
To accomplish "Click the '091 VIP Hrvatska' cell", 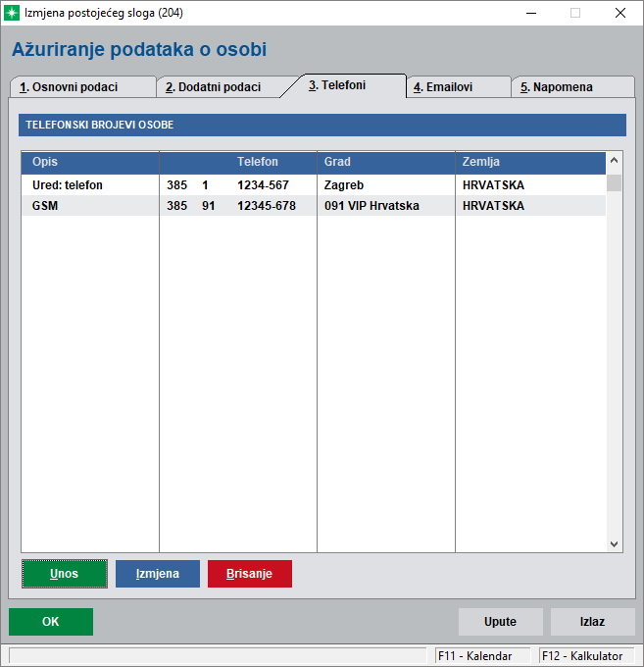I will [372, 206].
